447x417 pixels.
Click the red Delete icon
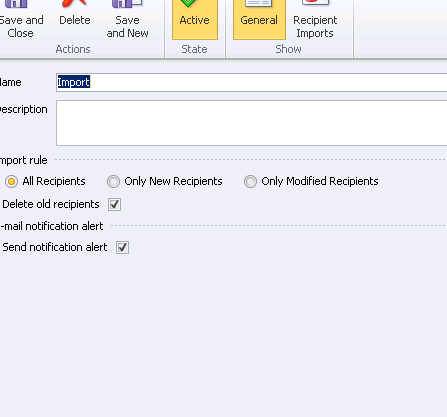tap(74, 3)
